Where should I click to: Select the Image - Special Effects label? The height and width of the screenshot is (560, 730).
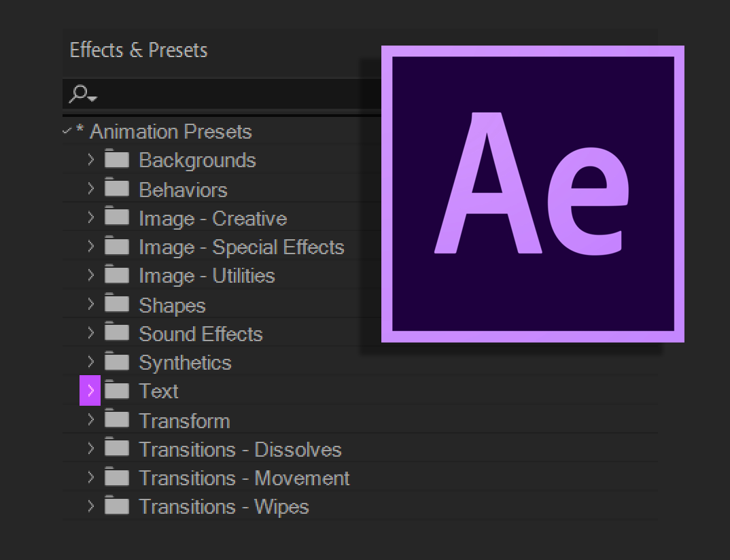pyautogui.click(x=241, y=247)
